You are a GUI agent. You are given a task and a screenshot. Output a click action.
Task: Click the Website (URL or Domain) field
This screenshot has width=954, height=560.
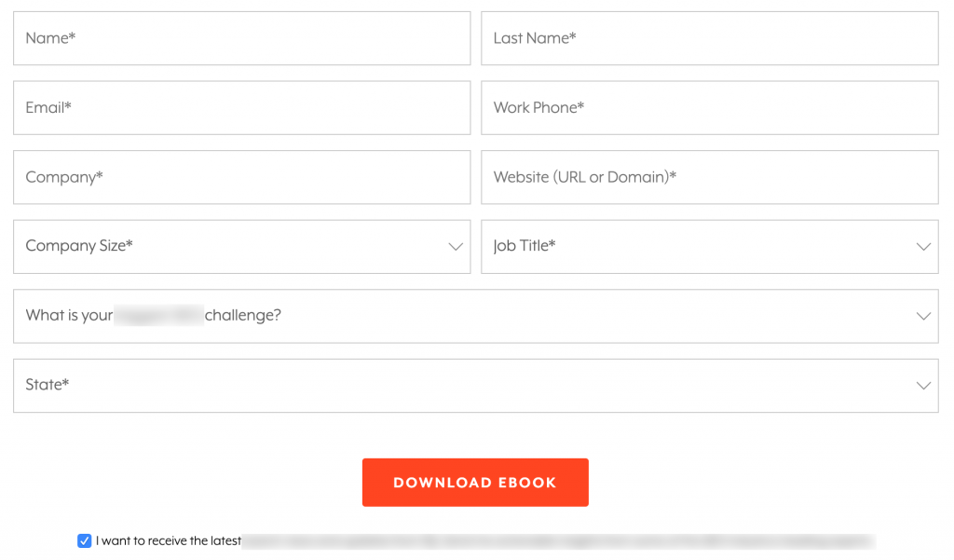(x=709, y=177)
